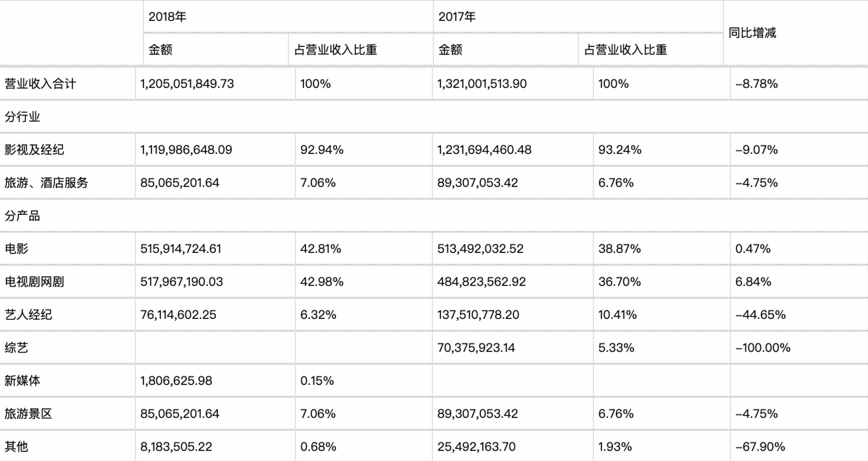The image size is (868, 461).
Task: Click the 517,967,190.03 amount cell
Action: [x=181, y=281]
